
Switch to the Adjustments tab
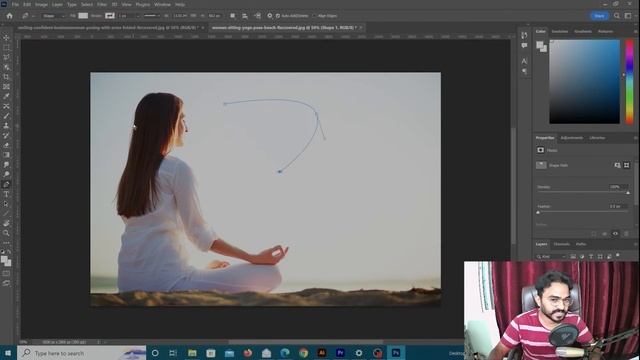(x=571, y=138)
